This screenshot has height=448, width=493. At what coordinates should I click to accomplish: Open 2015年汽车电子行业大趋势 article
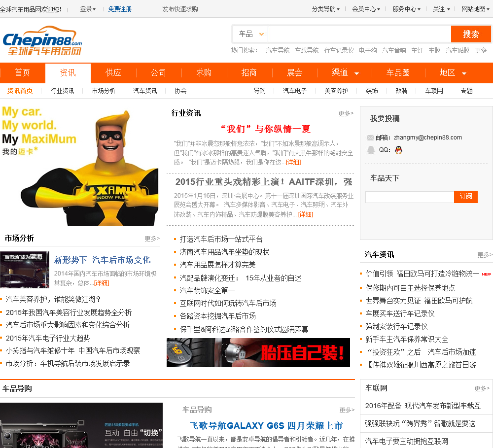(x=48, y=338)
